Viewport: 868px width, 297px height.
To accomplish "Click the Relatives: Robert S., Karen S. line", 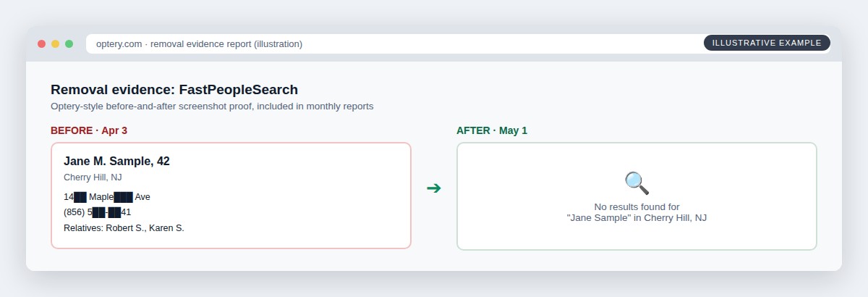I will 124,228.
